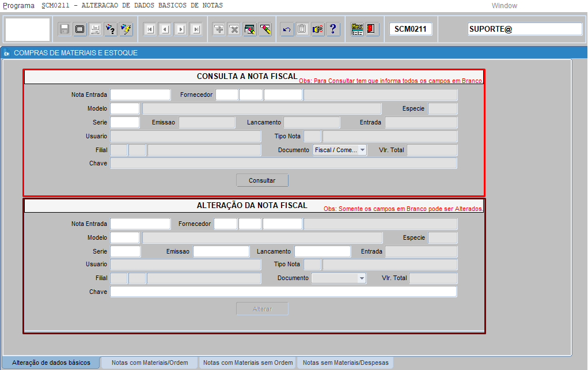Click the window-with-eraser clear icon
This screenshot has width=588, height=370.
pos(250,29)
